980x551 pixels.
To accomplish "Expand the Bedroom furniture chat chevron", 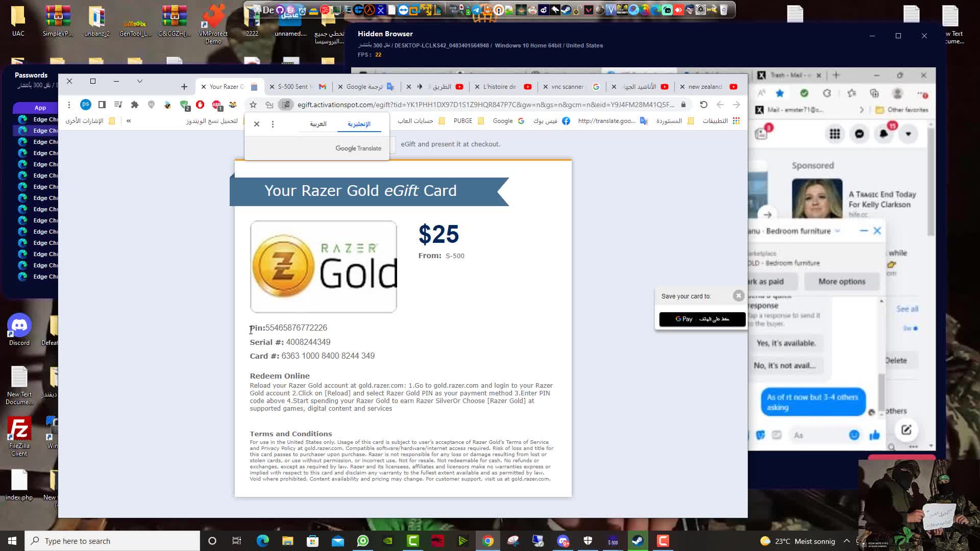I will pos(838,231).
